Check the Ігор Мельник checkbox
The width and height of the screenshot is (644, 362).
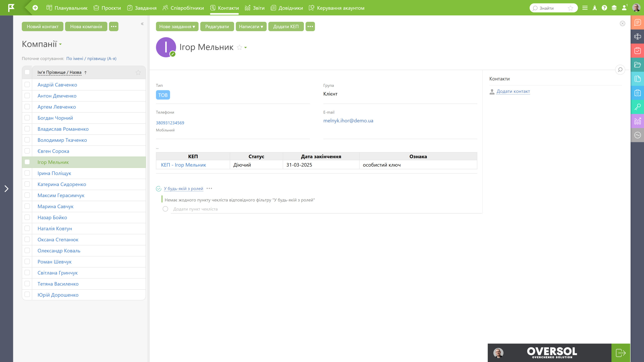[27, 162]
